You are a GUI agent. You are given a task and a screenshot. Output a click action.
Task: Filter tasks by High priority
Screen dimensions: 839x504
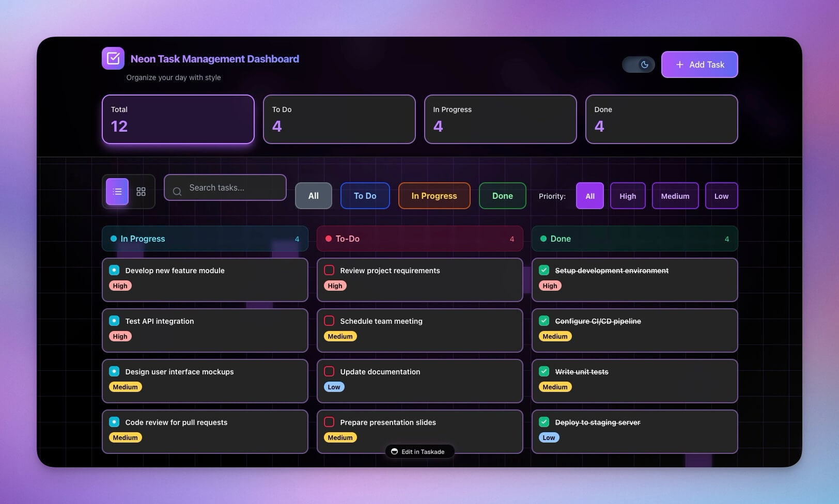point(627,196)
